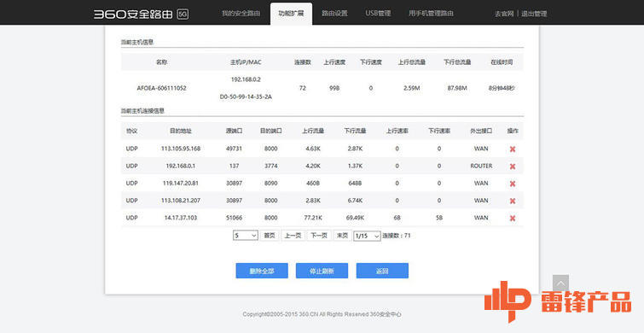The height and width of the screenshot is (333, 644).
Task: Click the 删除全部 button
Action: coord(262,271)
